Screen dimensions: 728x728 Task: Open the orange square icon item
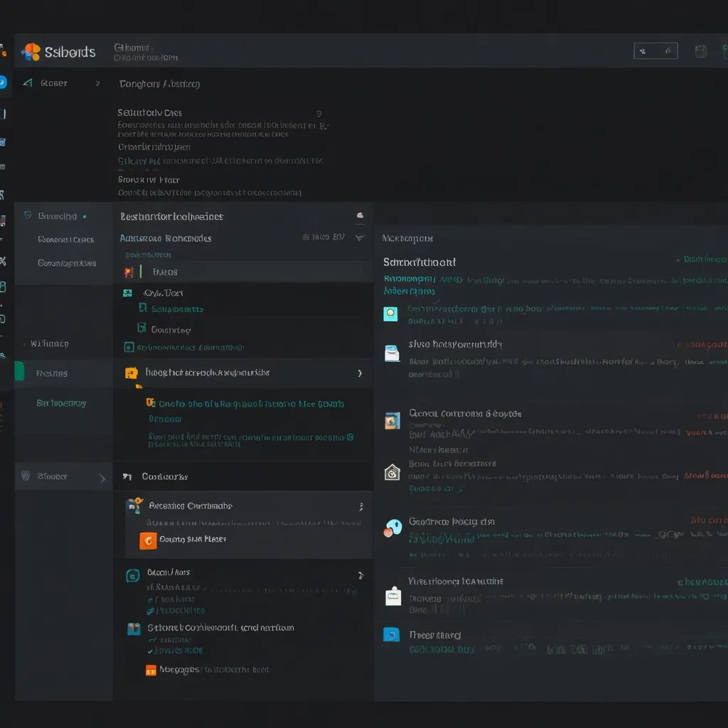[148, 540]
